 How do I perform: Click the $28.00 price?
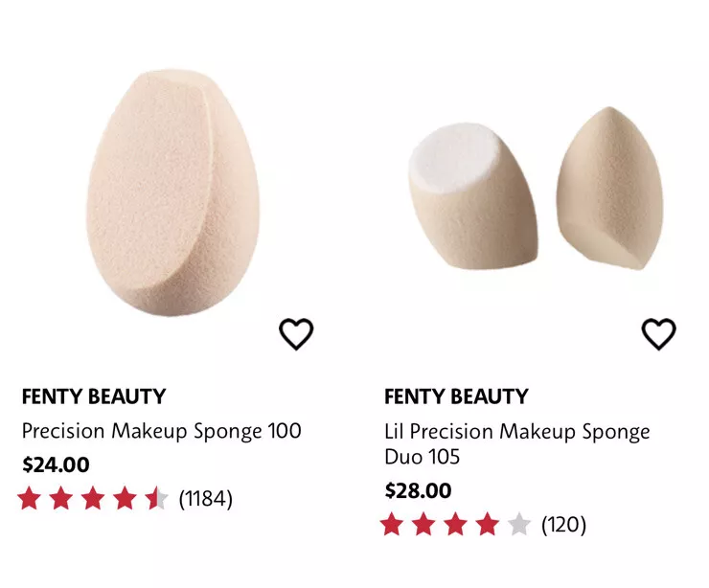[419, 490]
